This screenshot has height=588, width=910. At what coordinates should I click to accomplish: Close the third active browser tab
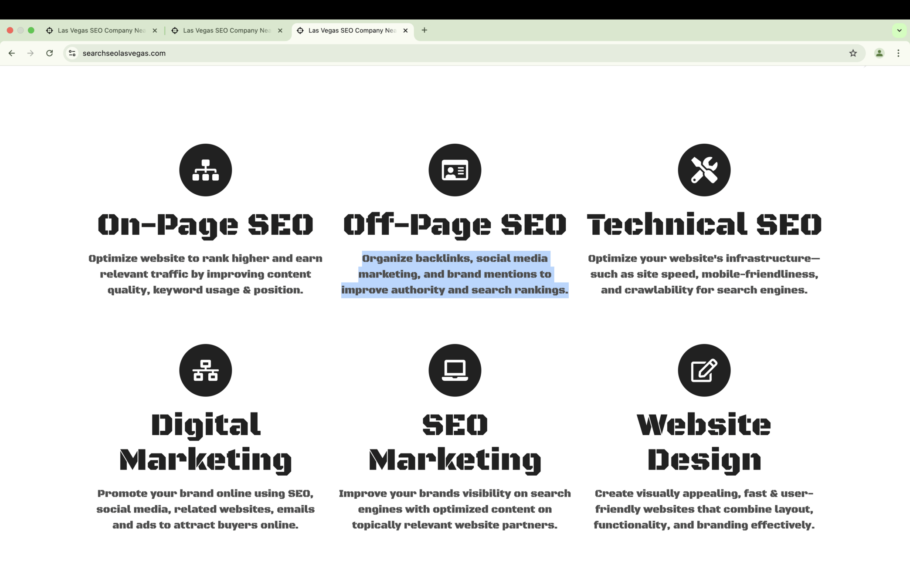(405, 30)
